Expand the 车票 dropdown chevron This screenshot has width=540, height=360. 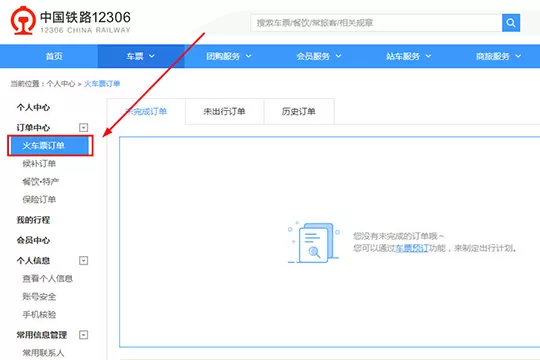[152, 56]
